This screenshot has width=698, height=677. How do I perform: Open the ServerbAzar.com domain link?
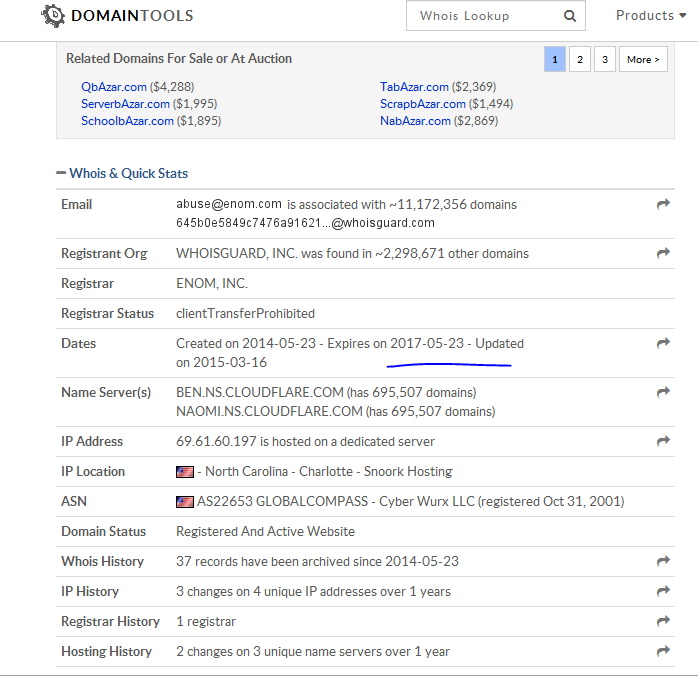126,104
